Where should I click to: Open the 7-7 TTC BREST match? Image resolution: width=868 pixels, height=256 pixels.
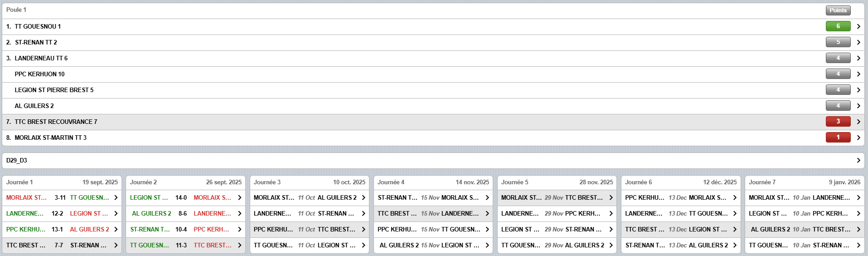(x=116, y=245)
